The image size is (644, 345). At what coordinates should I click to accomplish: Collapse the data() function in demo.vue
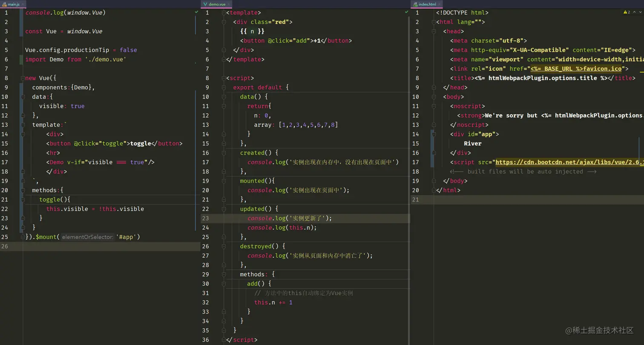tap(224, 97)
